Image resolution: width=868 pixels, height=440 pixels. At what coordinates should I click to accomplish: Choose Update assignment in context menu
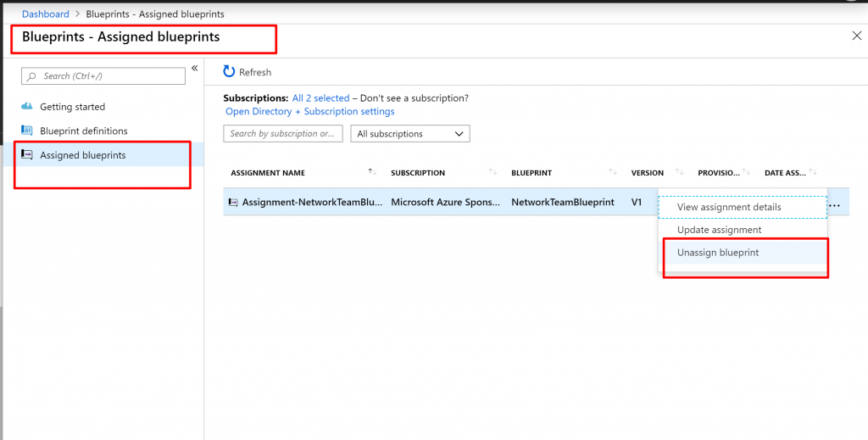coord(719,230)
